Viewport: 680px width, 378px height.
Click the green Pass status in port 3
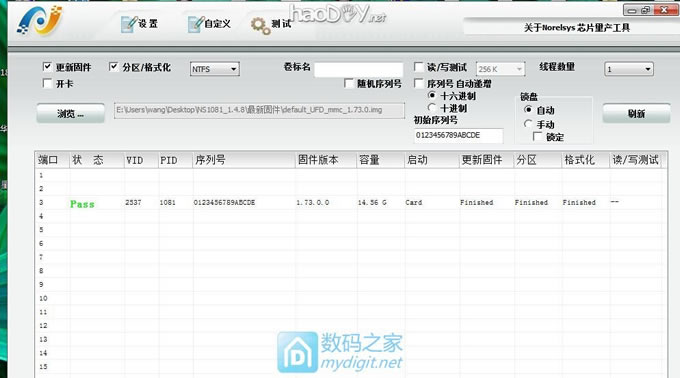82,204
